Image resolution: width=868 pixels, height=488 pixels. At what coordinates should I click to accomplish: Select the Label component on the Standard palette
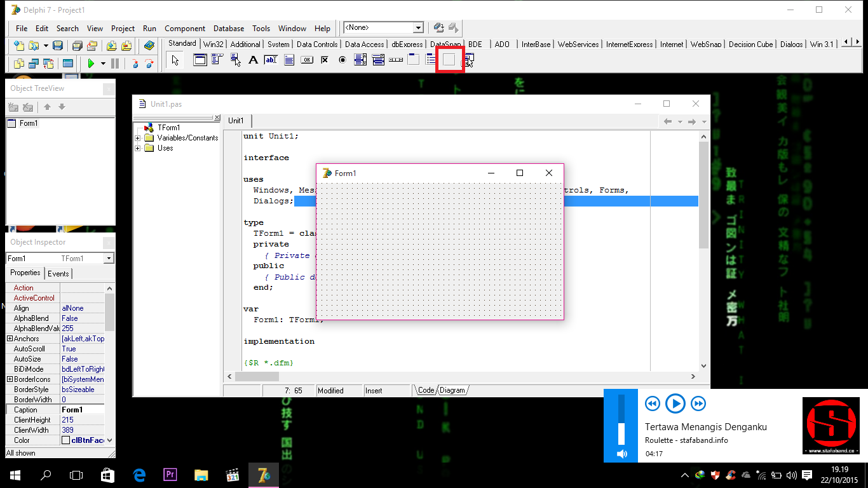point(253,60)
